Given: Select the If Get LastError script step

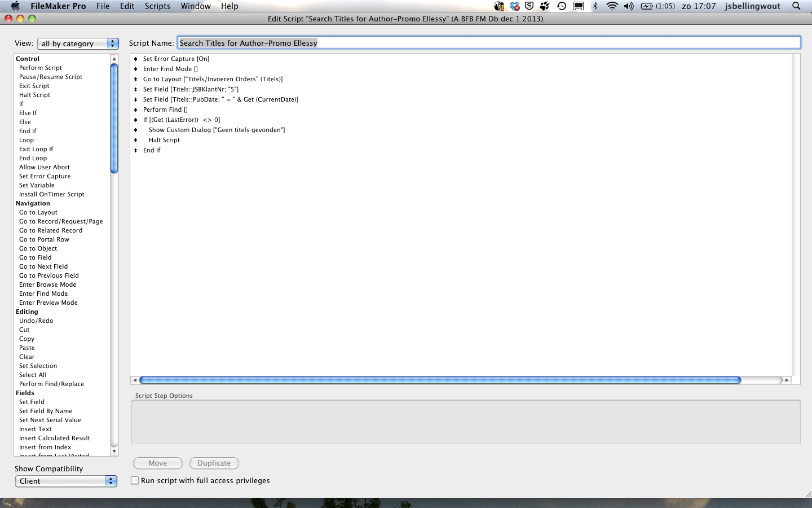Looking at the screenshot, I should [182, 120].
